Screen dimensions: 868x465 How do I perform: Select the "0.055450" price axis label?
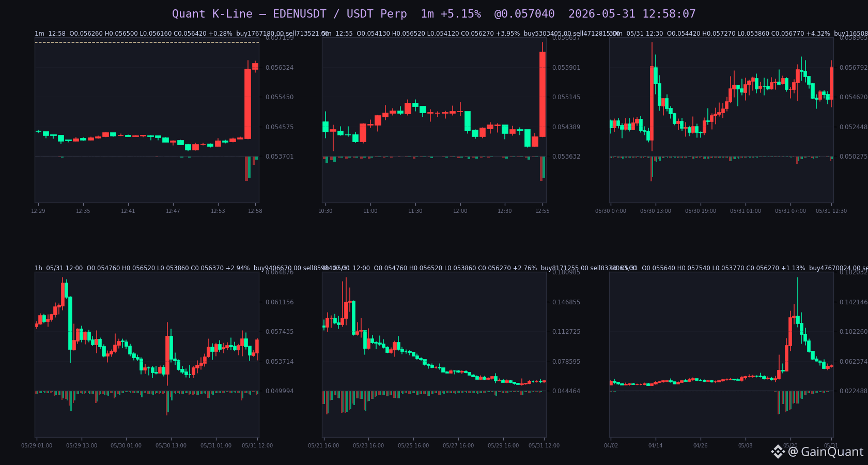[x=280, y=97]
